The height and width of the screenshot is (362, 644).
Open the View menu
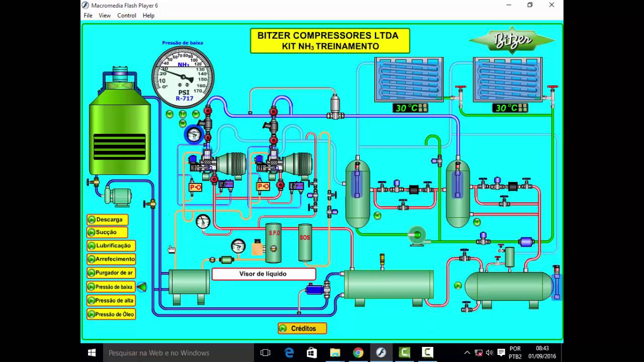click(105, 16)
